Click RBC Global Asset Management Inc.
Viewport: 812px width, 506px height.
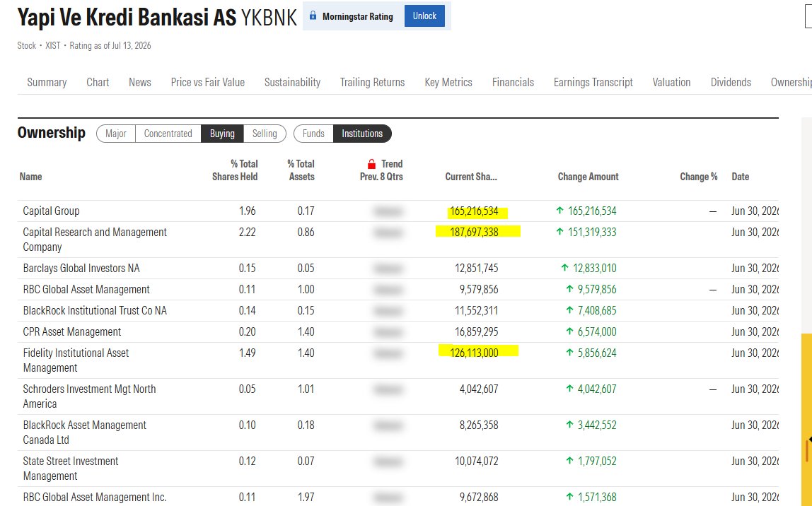tap(95, 498)
